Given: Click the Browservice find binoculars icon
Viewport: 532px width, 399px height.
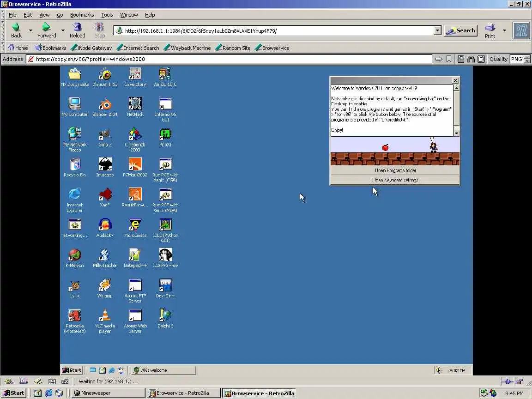Looking at the screenshot, I should click(x=471, y=59).
